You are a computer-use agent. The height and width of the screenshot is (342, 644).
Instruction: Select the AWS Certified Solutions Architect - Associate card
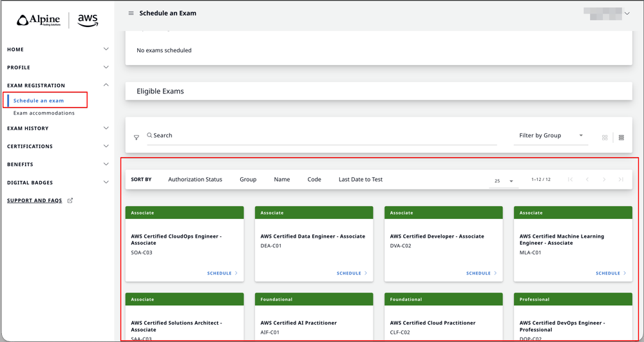(184, 316)
